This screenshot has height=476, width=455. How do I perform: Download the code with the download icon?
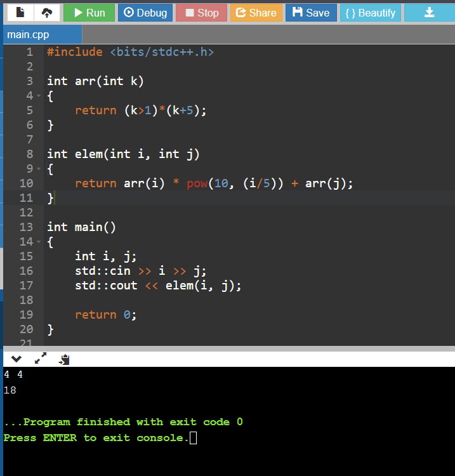pyautogui.click(x=429, y=13)
